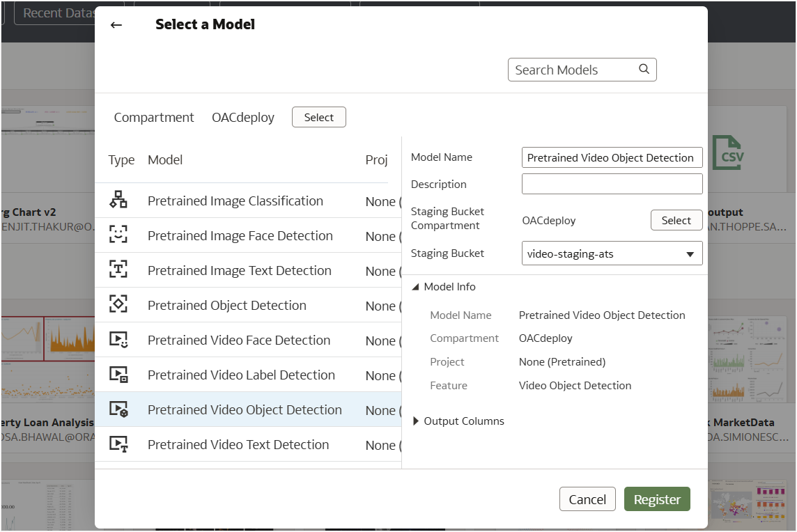This screenshot has width=797, height=532.
Task: Collapse the Model Info section
Action: (415, 286)
